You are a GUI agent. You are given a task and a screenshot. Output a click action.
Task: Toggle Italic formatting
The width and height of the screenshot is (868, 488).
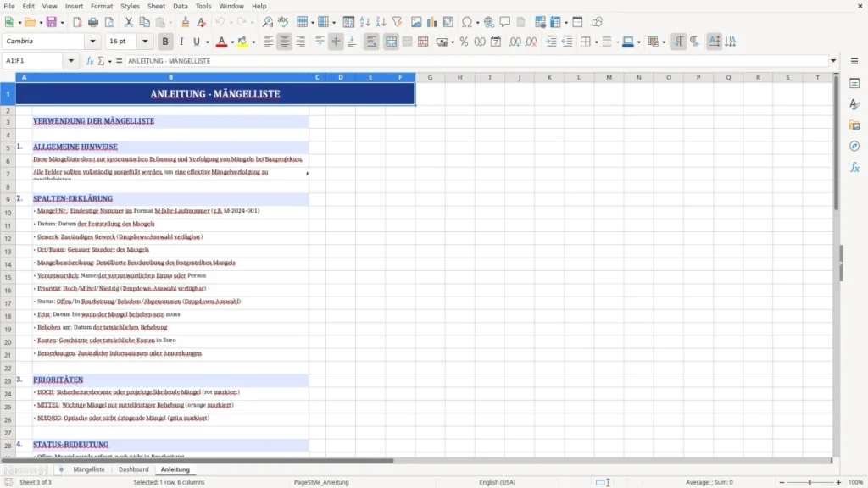pos(181,42)
